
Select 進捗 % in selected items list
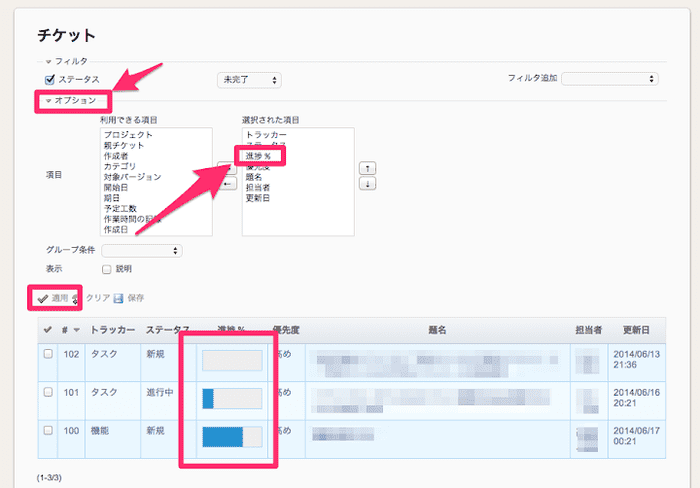coord(258,156)
